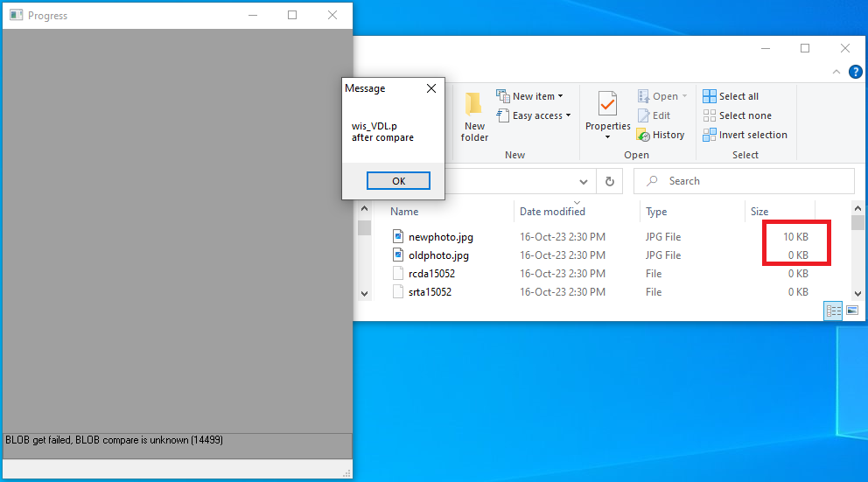This screenshot has width=868, height=482.
Task: Open the New item menu
Action: click(529, 96)
